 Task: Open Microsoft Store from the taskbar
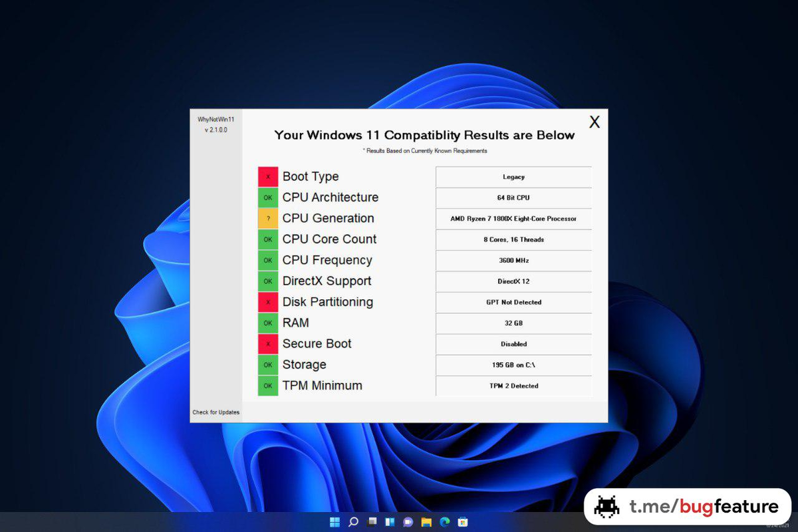tap(462, 522)
